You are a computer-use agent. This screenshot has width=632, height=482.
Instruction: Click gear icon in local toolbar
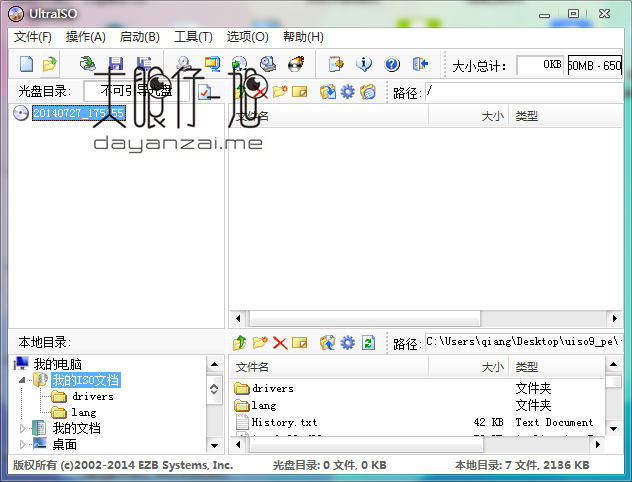click(347, 343)
